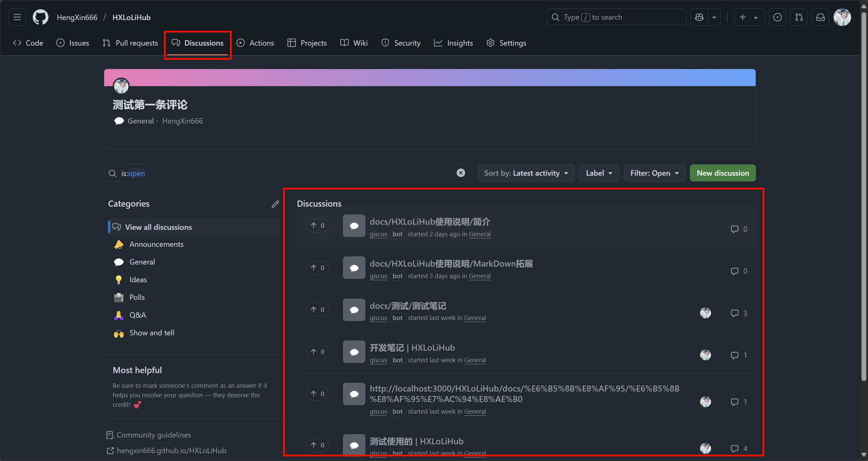Open discussion docs/HXLoLiHub使用说明/简介
The height and width of the screenshot is (461, 868).
click(430, 222)
